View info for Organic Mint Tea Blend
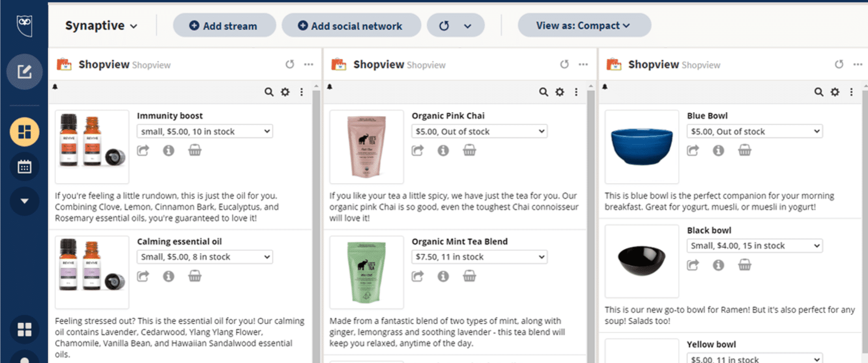 [443, 276]
